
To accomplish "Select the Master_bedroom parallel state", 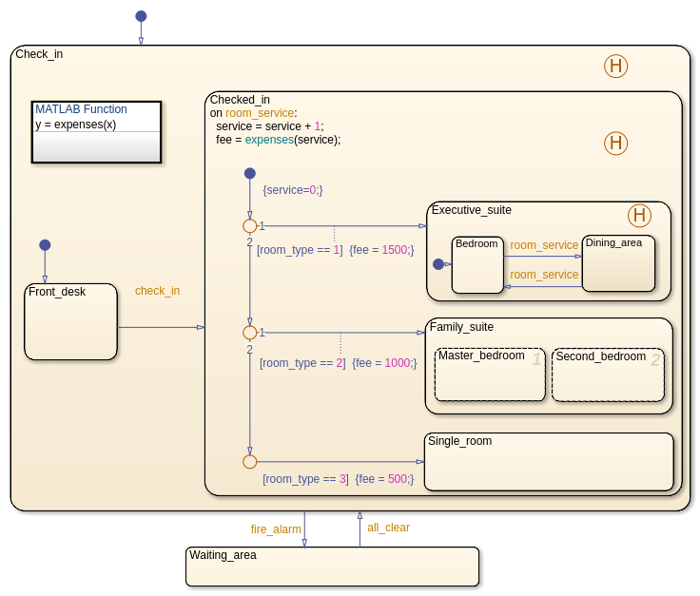I will pyautogui.click(x=490, y=375).
